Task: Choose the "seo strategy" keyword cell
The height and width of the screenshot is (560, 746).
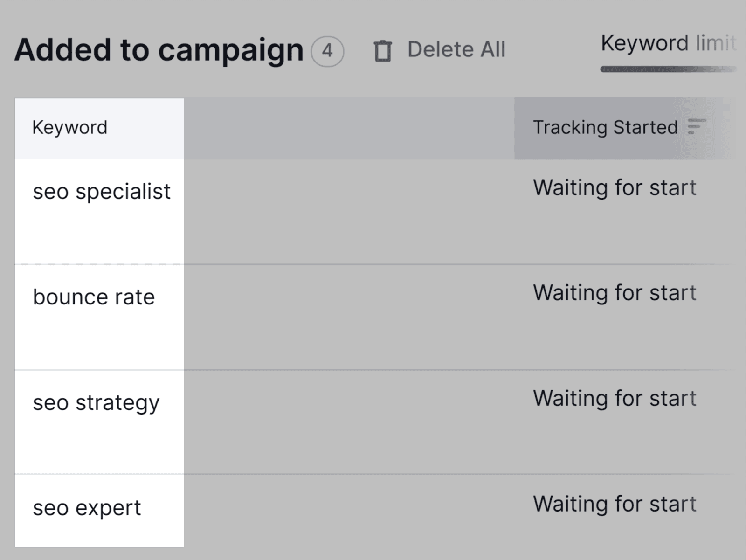Action: [x=96, y=403]
